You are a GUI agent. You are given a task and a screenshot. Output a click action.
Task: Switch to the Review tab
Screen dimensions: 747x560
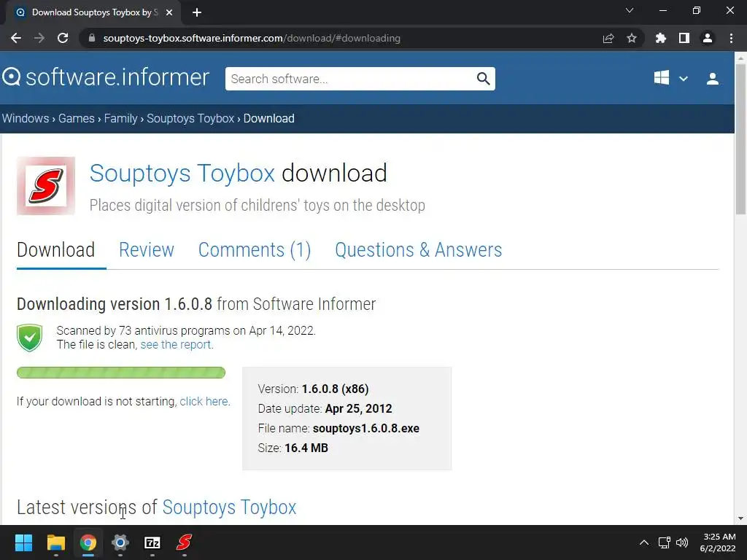click(146, 250)
